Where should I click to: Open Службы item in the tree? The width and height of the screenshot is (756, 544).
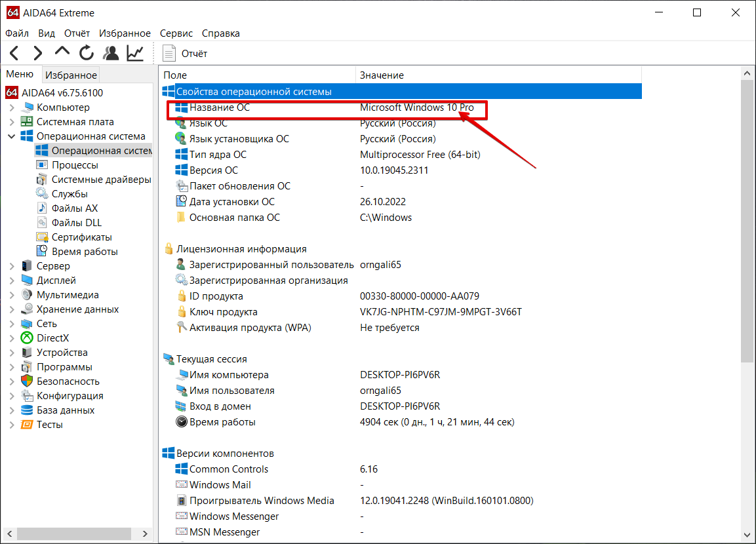(x=70, y=194)
